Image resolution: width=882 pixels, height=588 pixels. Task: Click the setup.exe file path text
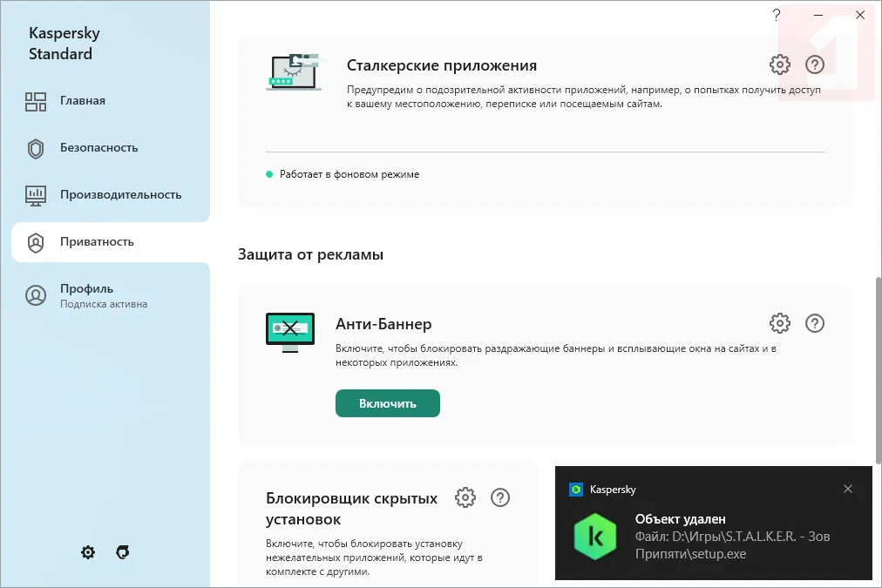pos(732,545)
